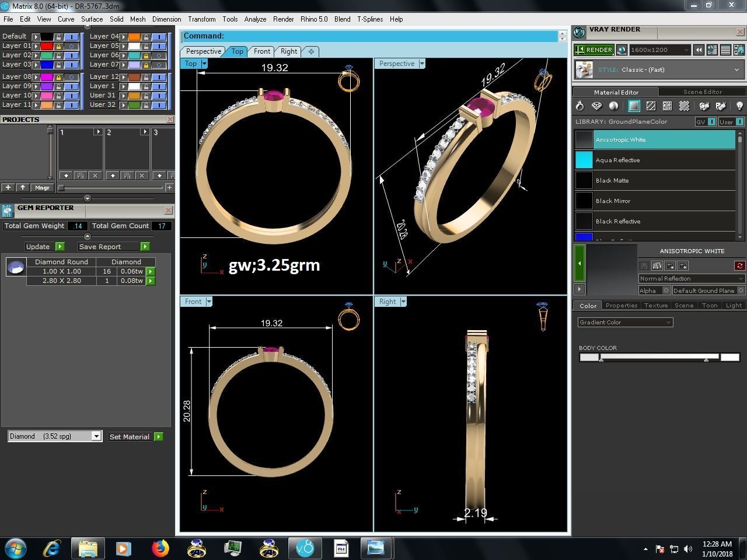
Task: Click the P snail icon
Action: [x=721, y=106]
